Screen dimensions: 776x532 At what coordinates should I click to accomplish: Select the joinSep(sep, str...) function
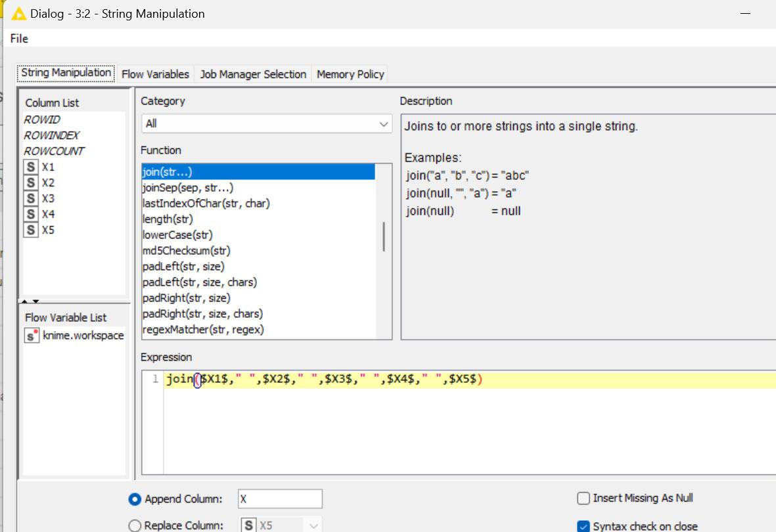[258, 188]
